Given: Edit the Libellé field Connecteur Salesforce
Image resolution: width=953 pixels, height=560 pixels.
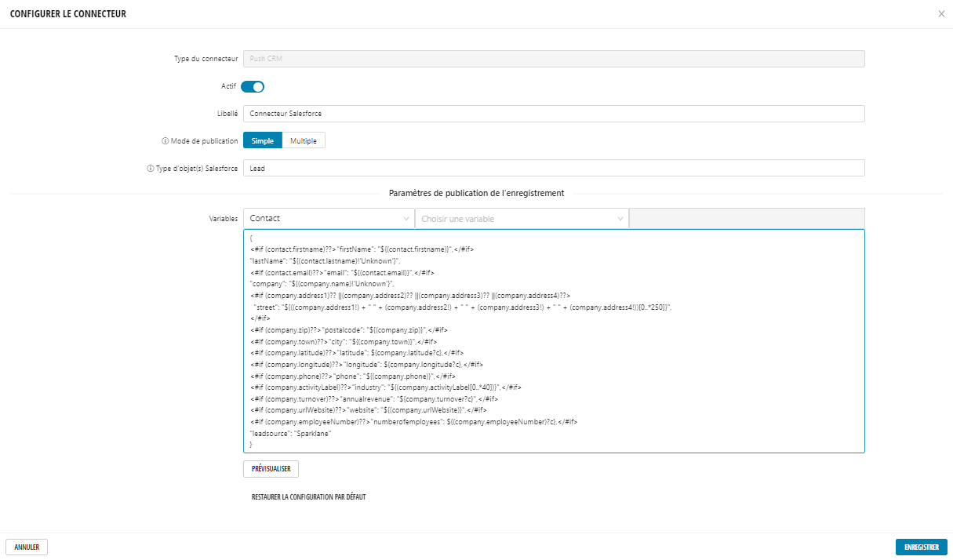Looking at the screenshot, I should coord(554,114).
